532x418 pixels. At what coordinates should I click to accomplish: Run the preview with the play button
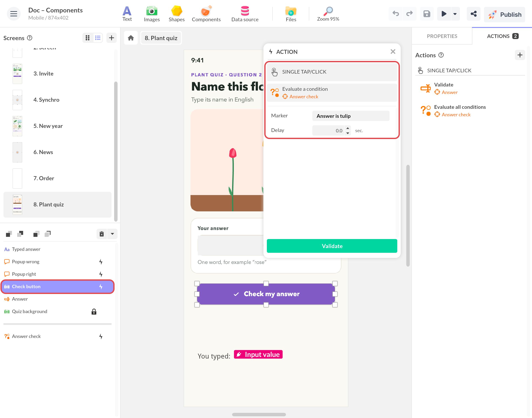pos(444,14)
